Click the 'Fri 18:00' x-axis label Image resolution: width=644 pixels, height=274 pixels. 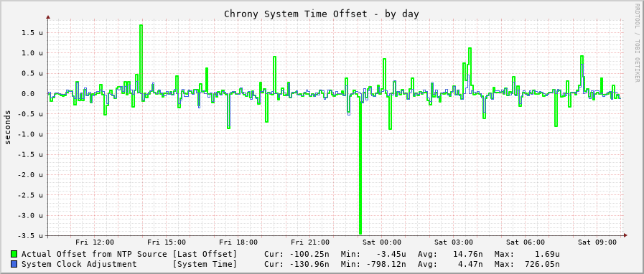tap(238, 242)
